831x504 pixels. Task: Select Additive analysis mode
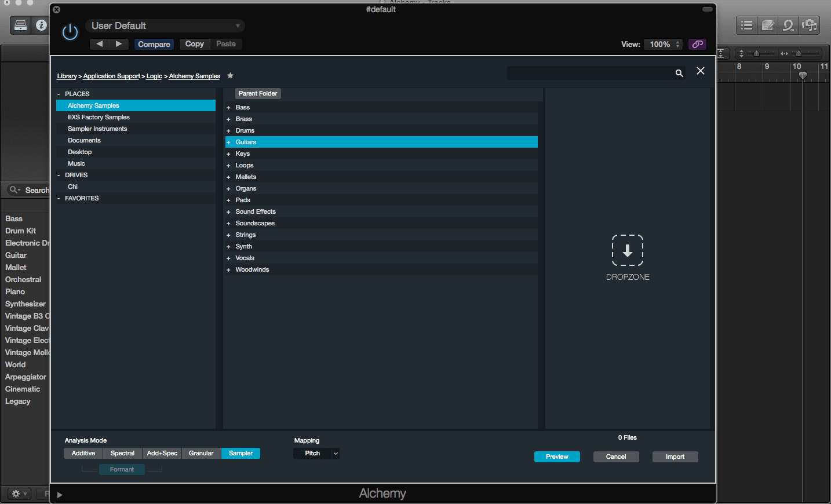point(83,453)
